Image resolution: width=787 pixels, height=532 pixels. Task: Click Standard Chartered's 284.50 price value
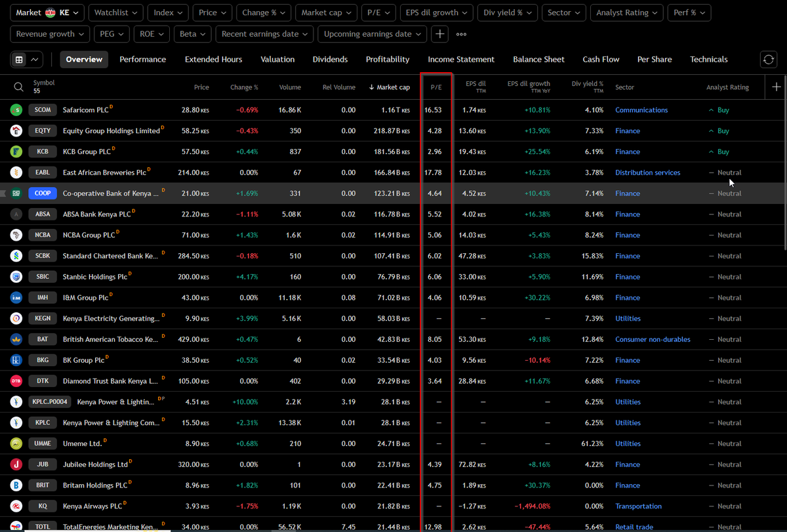click(193, 256)
